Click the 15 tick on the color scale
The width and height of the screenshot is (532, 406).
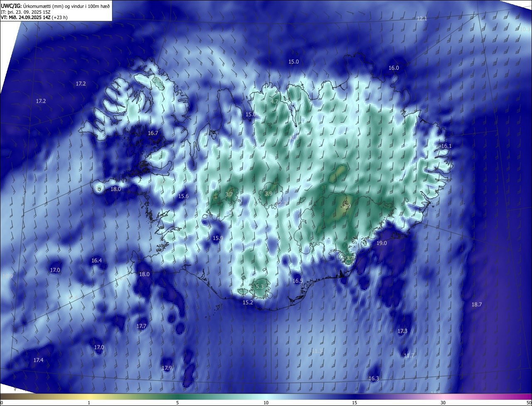tap(355, 403)
